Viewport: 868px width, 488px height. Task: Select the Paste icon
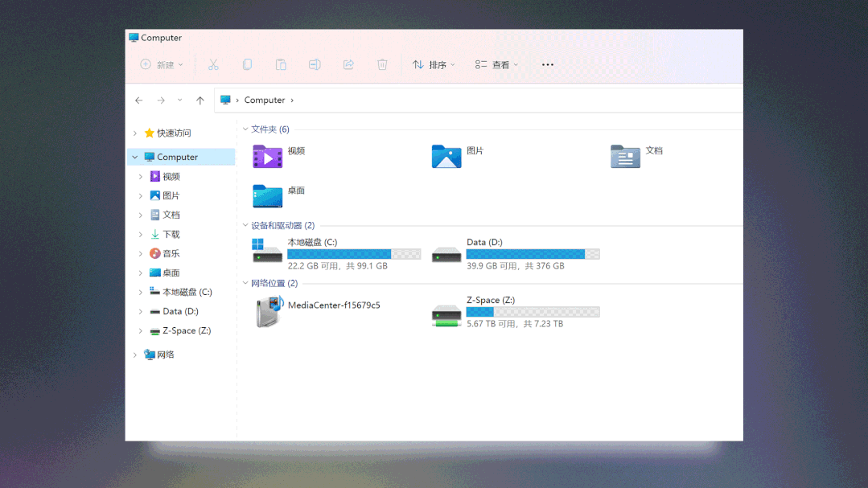click(x=281, y=64)
